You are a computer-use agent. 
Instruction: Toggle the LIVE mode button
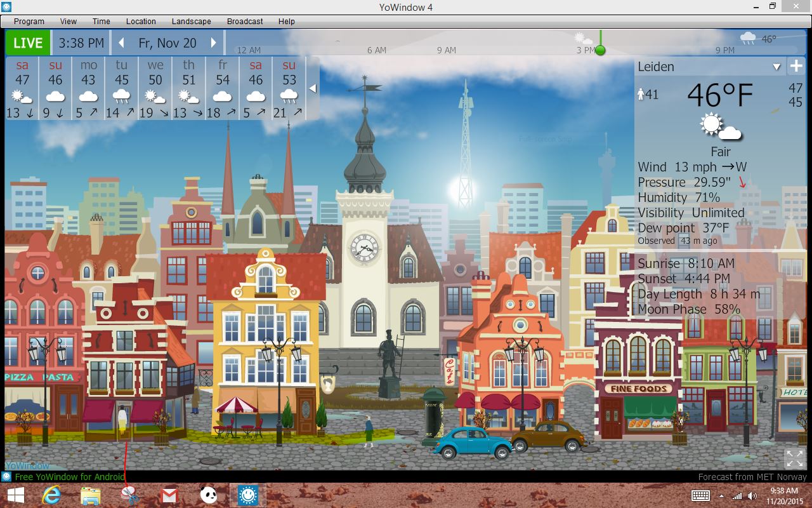(x=28, y=43)
